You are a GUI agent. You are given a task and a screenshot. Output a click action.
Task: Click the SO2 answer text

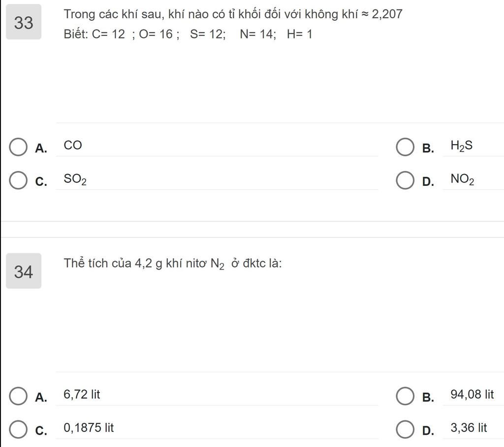75,179
